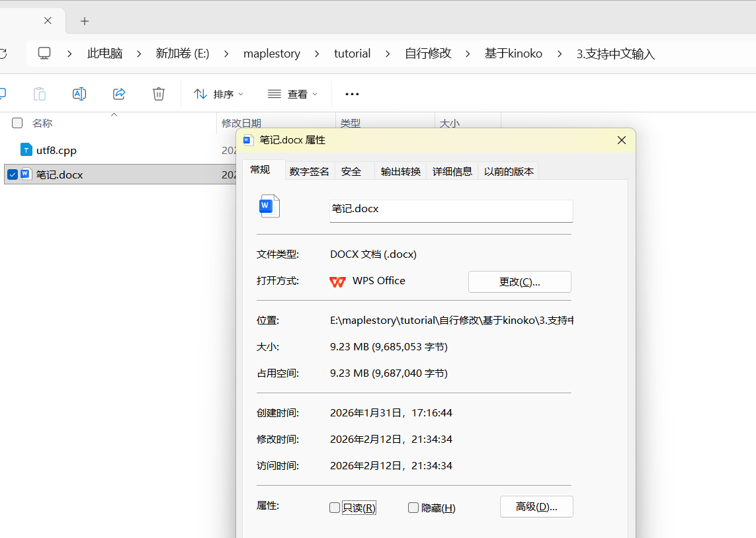Click the chevron after maplestory in the path
This screenshot has height=538, width=756.
(x=317, y=54)
